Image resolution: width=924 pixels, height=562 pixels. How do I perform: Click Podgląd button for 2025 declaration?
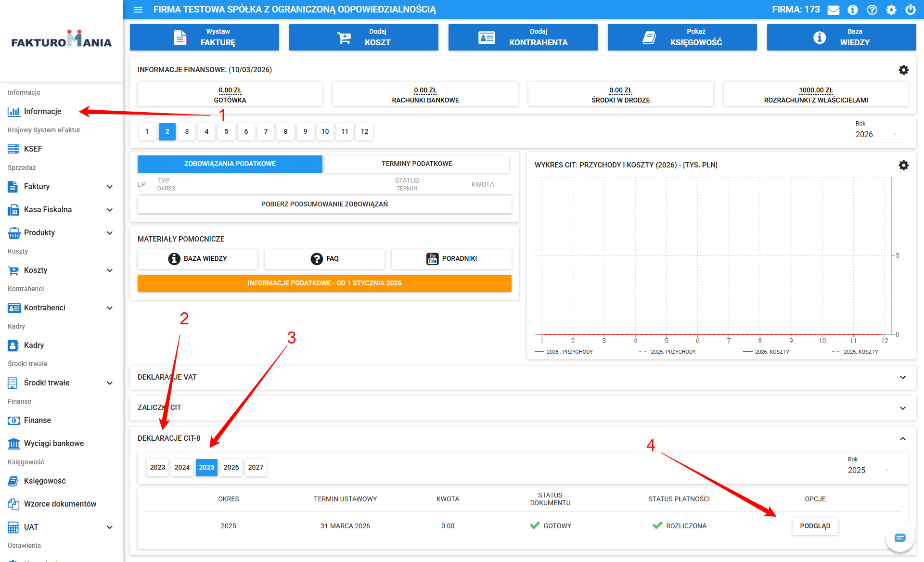(x=815, y=526)
